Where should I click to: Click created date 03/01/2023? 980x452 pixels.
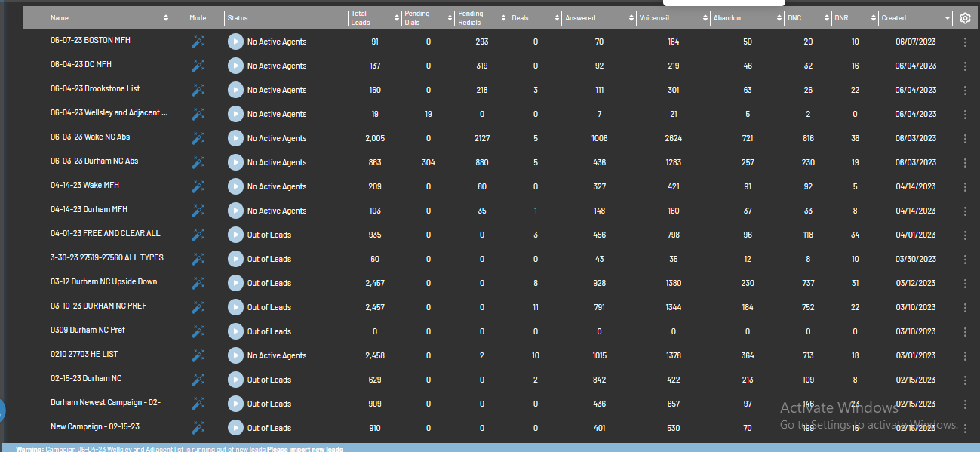pyautogui.click(x=915, y=355)
